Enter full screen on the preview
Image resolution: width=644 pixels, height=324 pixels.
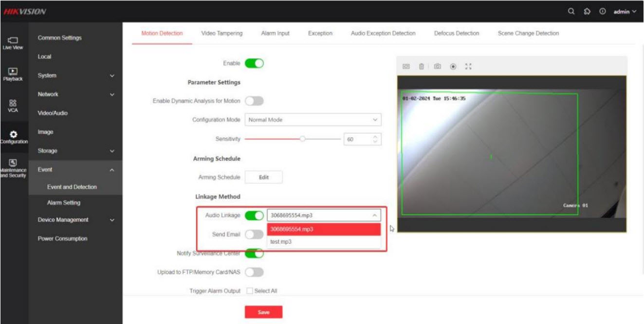click(x=468, y=66)
